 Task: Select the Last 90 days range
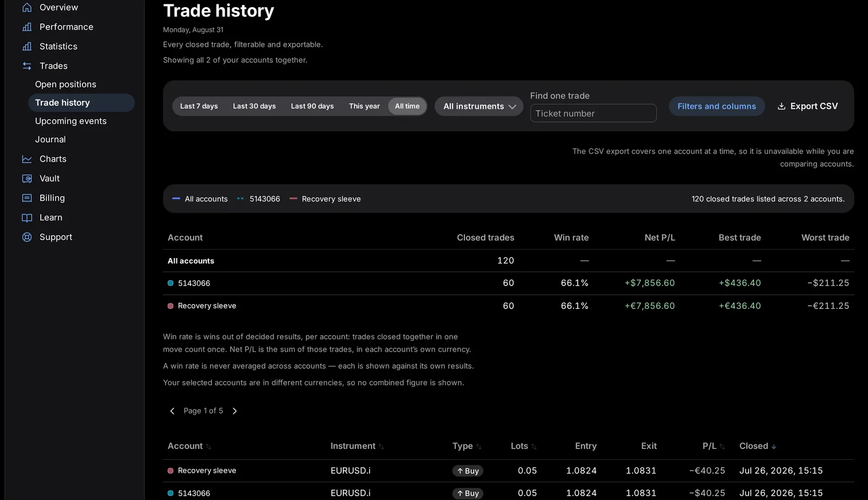click(312, 106)
